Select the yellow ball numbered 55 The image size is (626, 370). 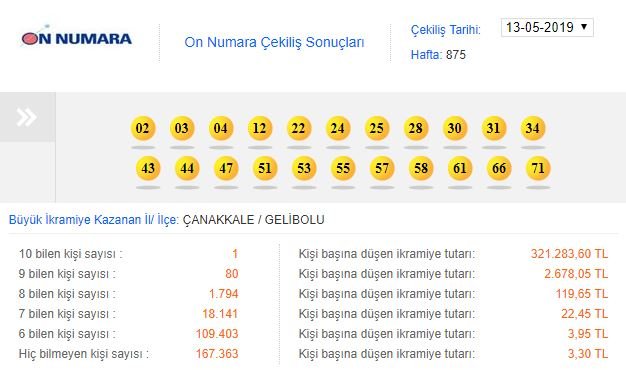tap(343, 168)
